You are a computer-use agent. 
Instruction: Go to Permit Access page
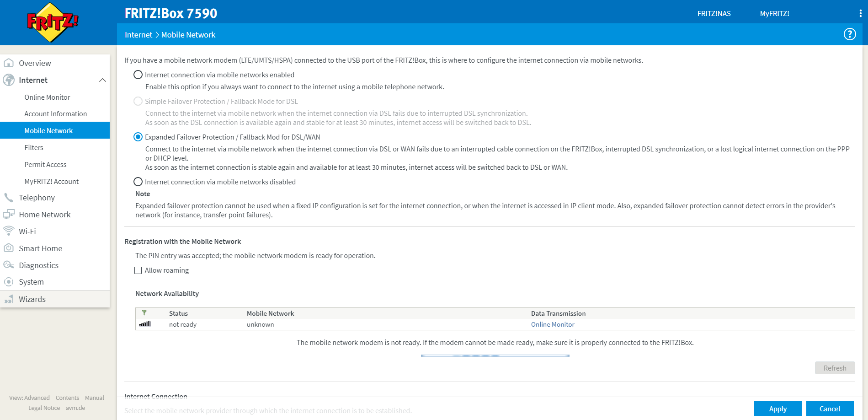[45, 165]
